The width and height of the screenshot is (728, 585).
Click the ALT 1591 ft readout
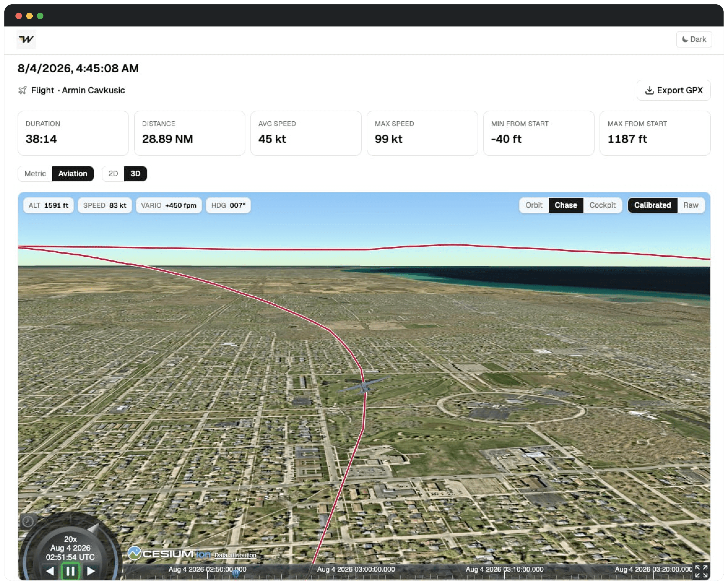[x=48, y=205]
